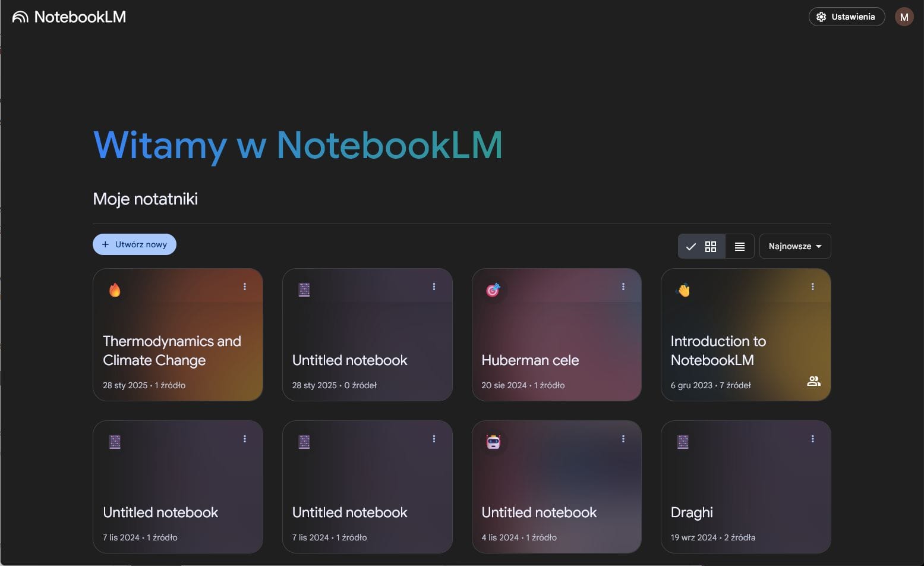Switch to grid view layout
Image resolution: width=924 pixels, height=566 pixels.
tap(702, 246)
